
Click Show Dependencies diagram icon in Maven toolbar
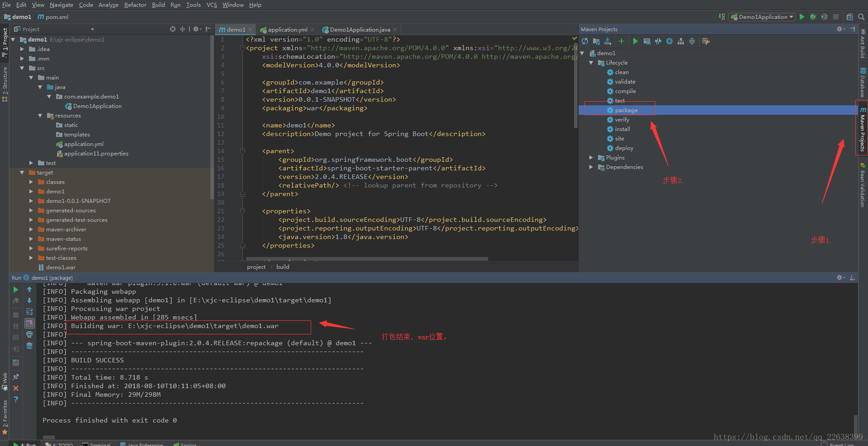click(680, 42)
